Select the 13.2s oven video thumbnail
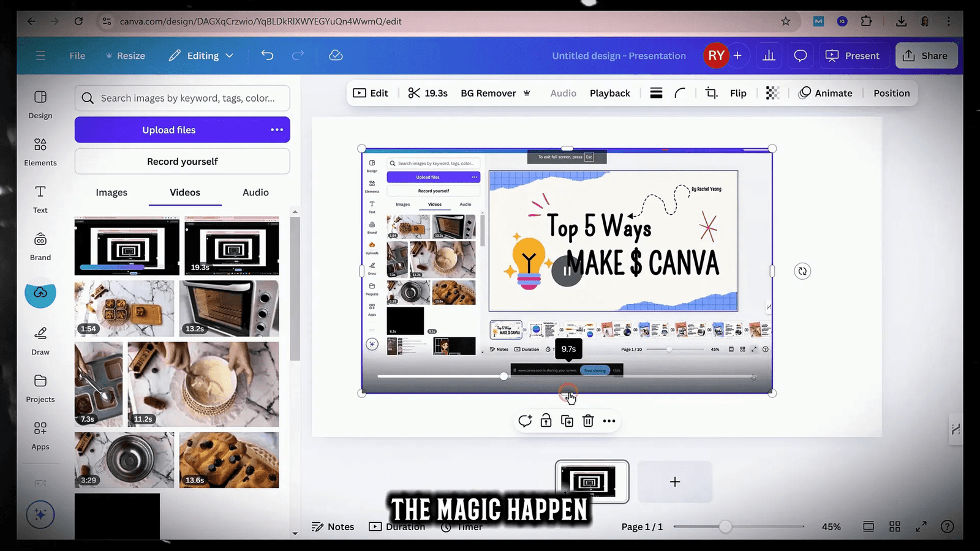This screenshot has height=551, width=980. [229, 309]
